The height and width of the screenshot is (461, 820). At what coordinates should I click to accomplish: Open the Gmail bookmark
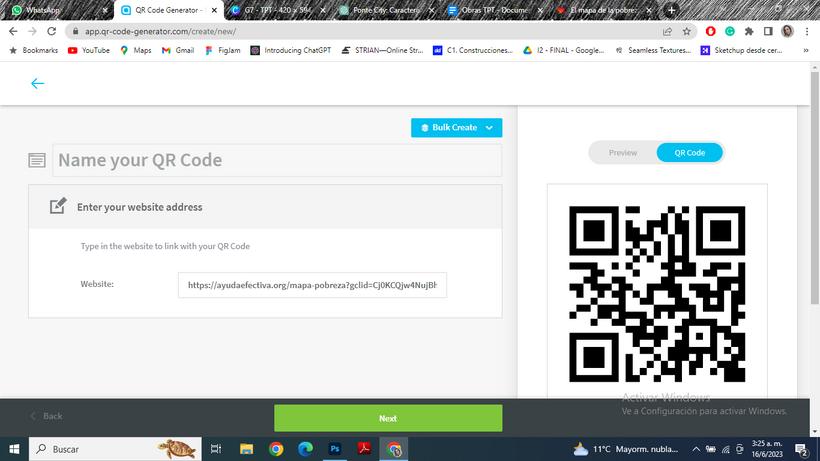point(178,50)
